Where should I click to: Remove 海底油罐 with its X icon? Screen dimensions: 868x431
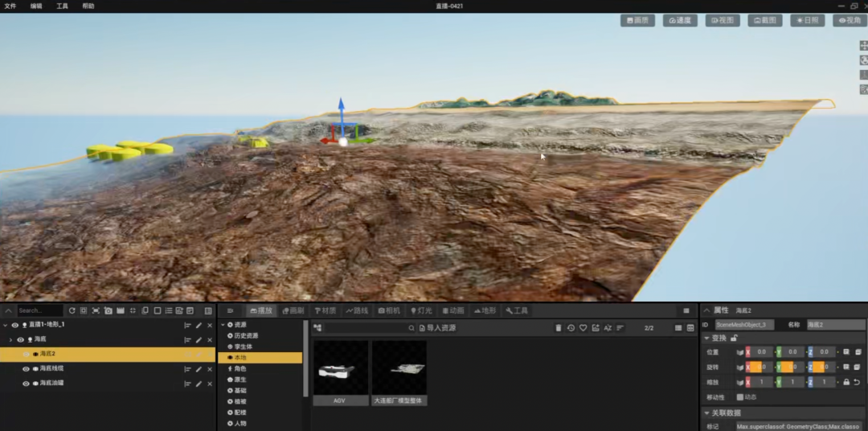210,384
